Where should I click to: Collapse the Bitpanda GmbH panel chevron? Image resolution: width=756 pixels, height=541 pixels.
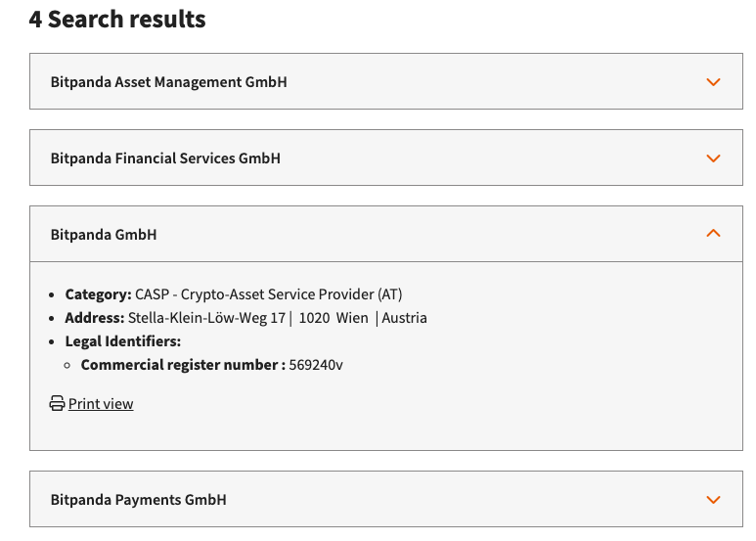[x=713, y=234]
